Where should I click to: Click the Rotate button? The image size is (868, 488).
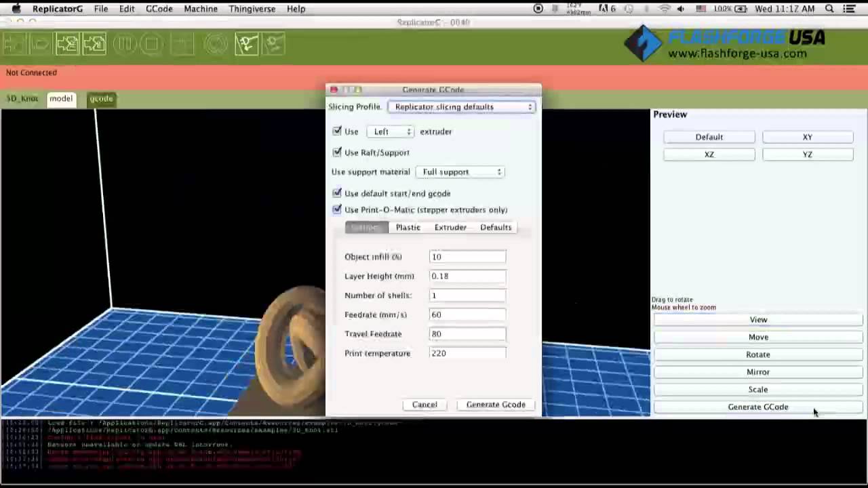(758, 354)
